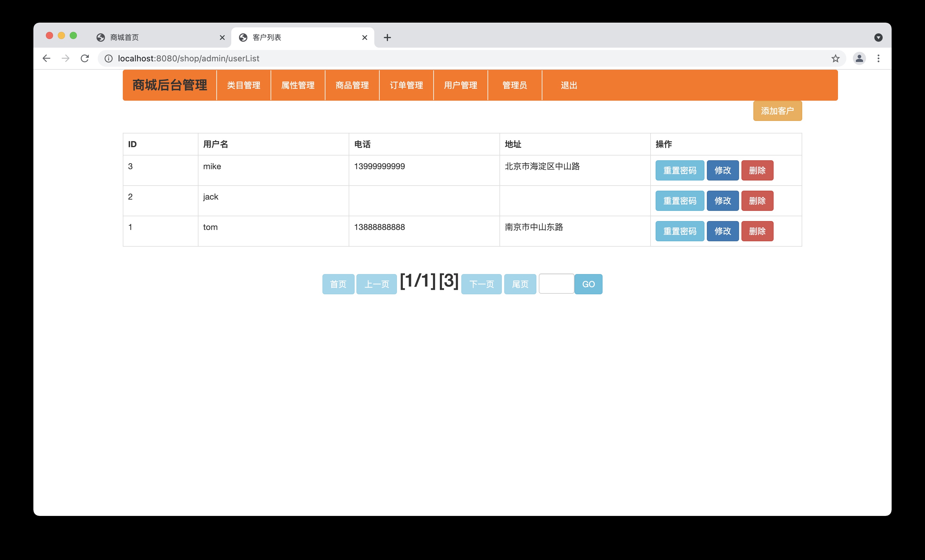
Task: Click 修改 for user tom
Action: click(x=723, y=231)
